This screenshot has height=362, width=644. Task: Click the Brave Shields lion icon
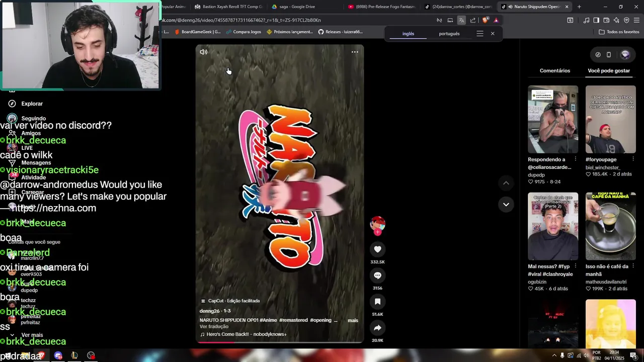(x=485, y=20)
